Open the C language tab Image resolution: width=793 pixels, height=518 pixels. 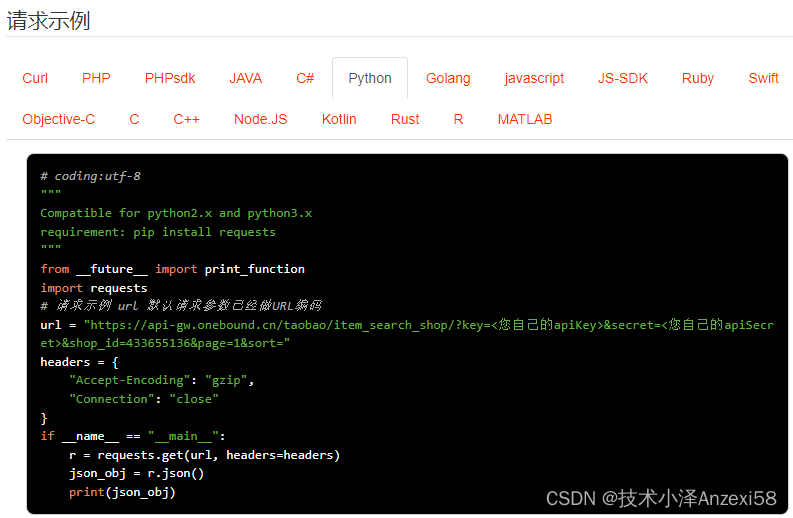point(134,119)
